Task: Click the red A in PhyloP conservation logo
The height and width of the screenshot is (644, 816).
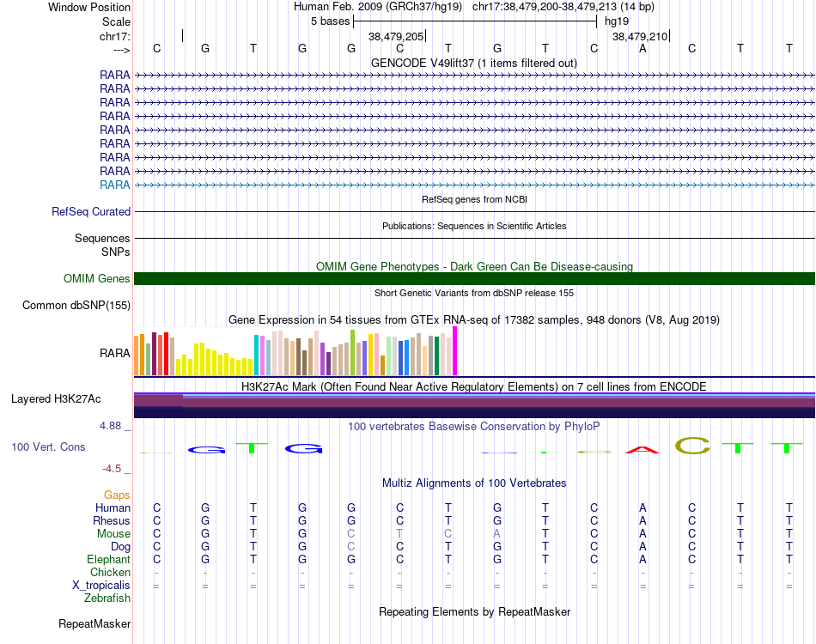Action: click(x=642, y=449)
